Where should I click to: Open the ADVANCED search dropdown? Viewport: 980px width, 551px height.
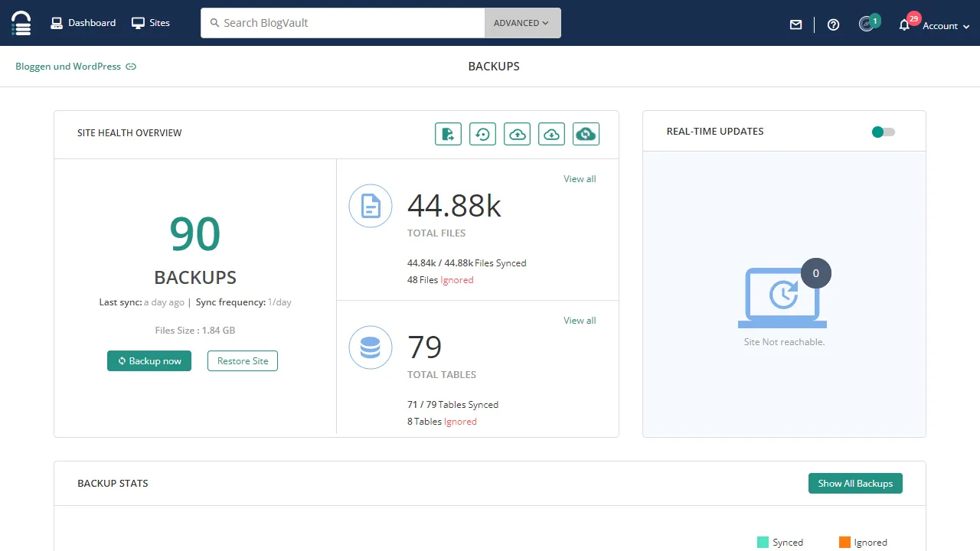(x=523, y=23)
